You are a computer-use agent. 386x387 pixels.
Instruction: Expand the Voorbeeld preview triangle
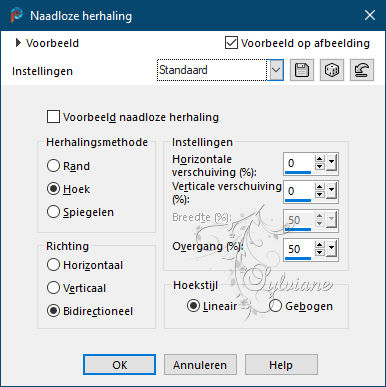coord(18,43)
